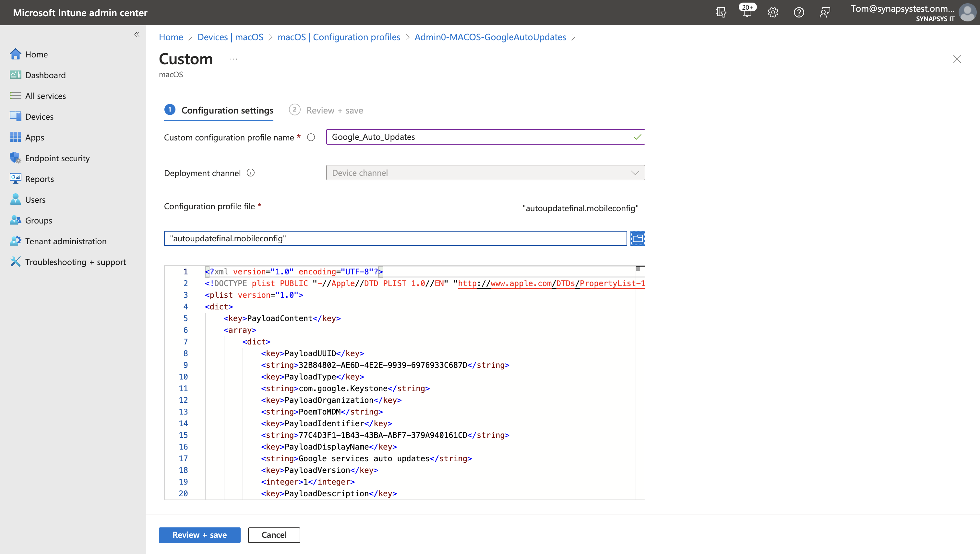Open the ellipsis menu next to Custom title
This screenshot has height=554, width=980.
233,59
